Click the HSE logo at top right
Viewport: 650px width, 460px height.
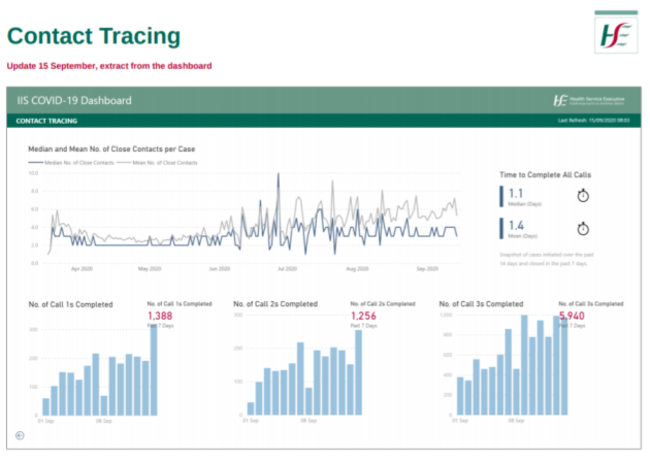coord(615,34)
